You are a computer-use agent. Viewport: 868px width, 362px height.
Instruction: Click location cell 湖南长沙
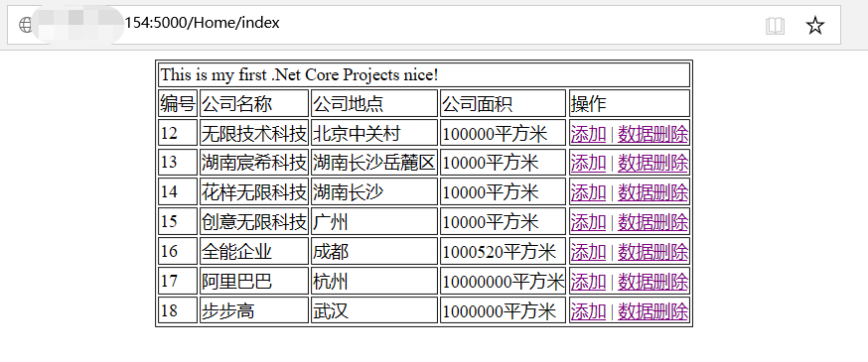374,192
